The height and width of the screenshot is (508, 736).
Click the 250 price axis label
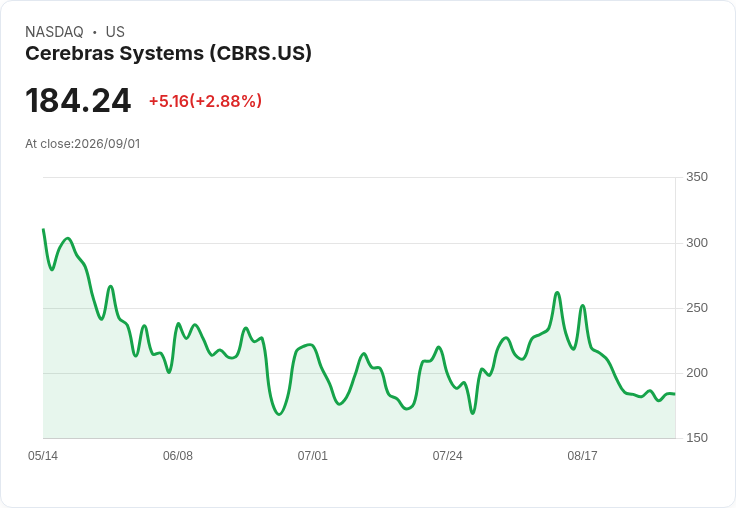tap(697, 308)
